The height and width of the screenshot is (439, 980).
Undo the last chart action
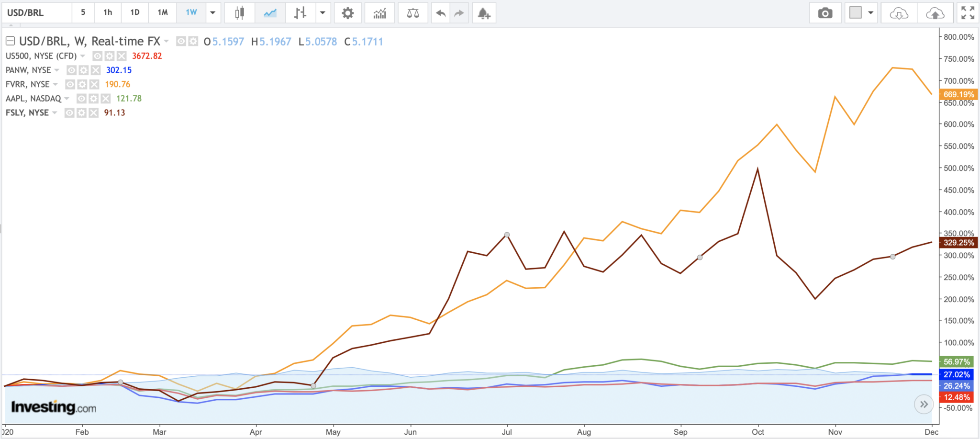[441, 13]
